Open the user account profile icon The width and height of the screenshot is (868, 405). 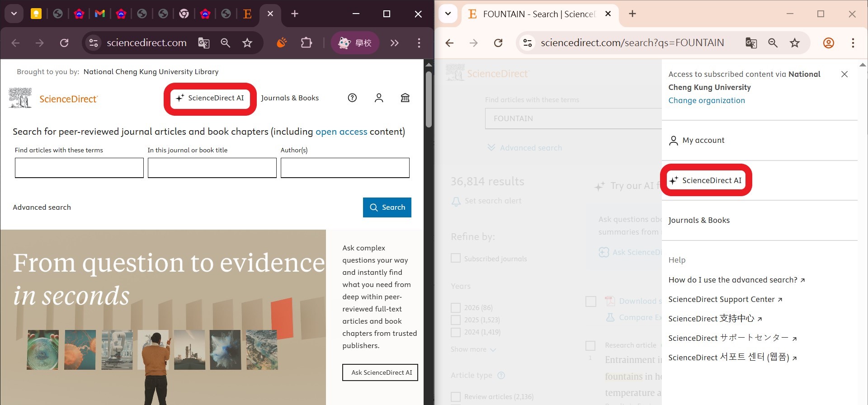pyautogui.click(x=379, y=98)
